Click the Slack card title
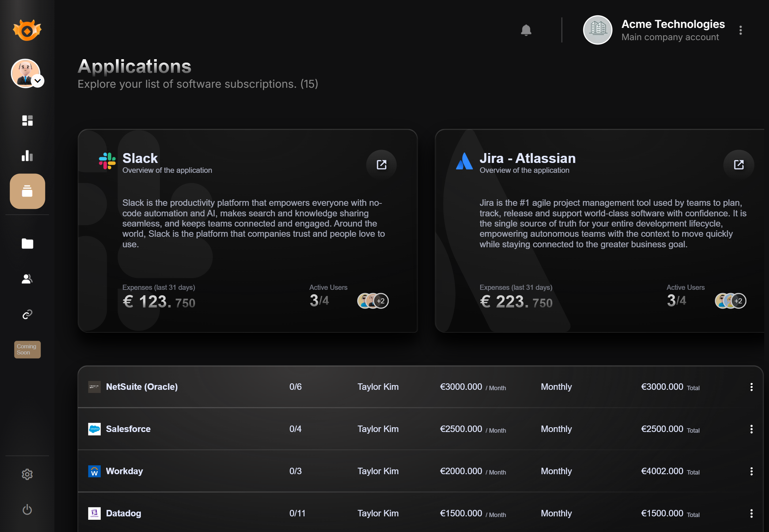The width and height of the screenshot is (769, 532). pos(140,158)
